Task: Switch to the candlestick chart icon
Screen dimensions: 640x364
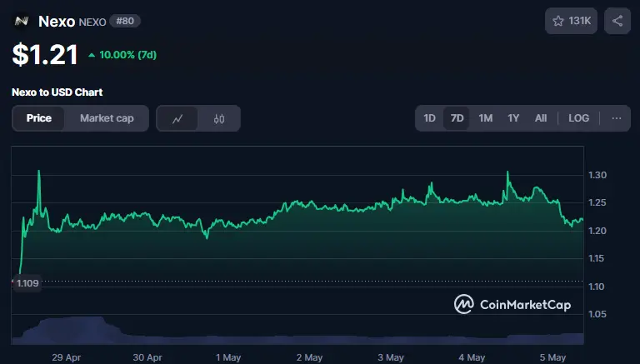Action: 219,119
